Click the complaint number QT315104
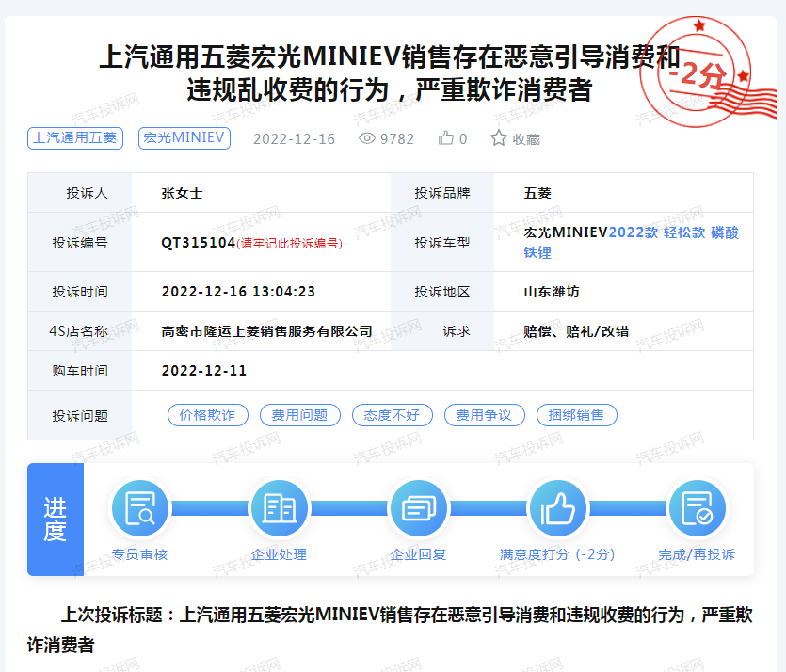The image size is (786, 672). [198, 243]
